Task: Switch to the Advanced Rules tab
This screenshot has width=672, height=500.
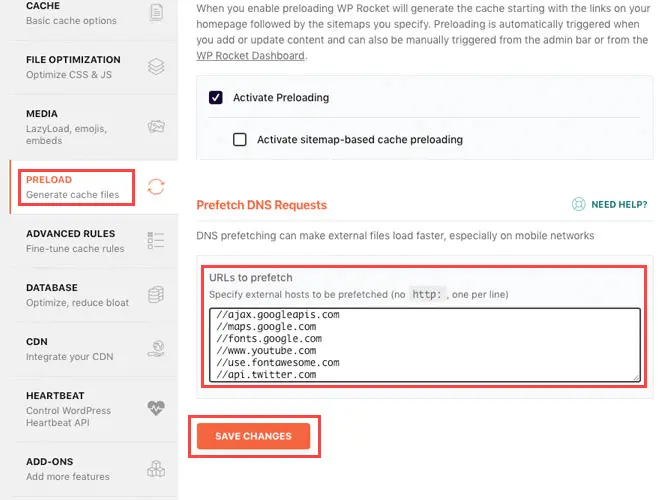Action: pyautogui.click(x=70, y=240)
